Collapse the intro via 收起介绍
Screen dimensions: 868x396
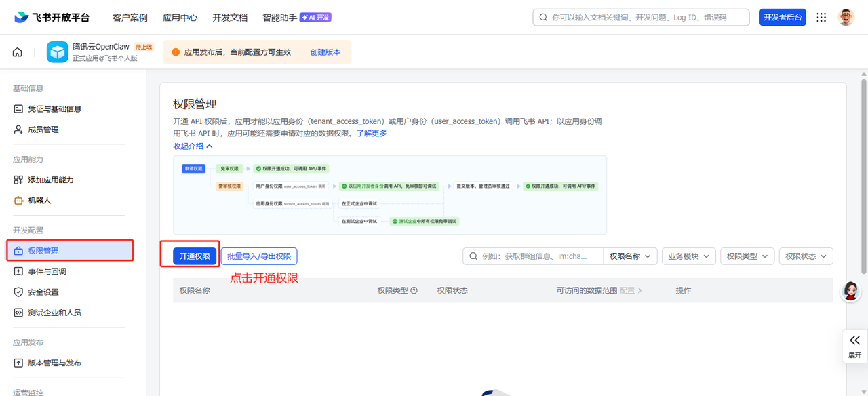[193, 146]
